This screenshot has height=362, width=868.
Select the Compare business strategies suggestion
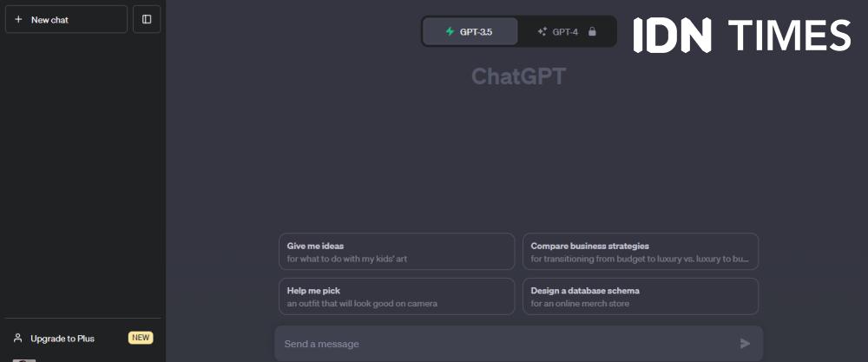point(641,251)
